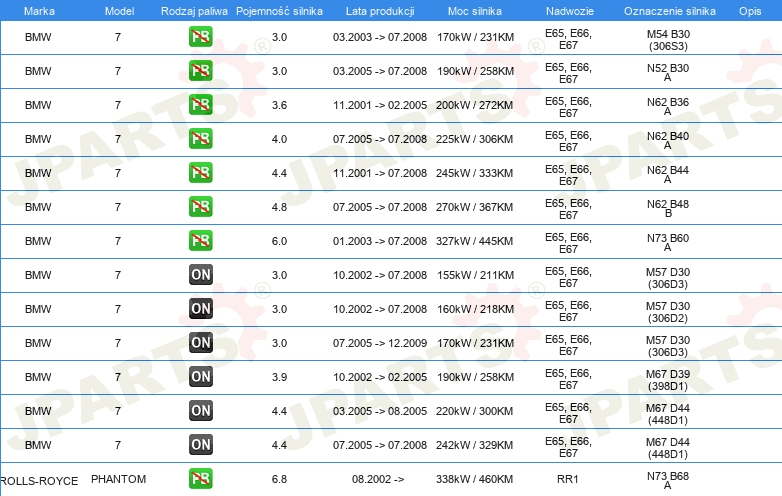Click E65, E66, E67 body in N73 B60 row
This screenshot has width=782, height=496.
(568, 243)
